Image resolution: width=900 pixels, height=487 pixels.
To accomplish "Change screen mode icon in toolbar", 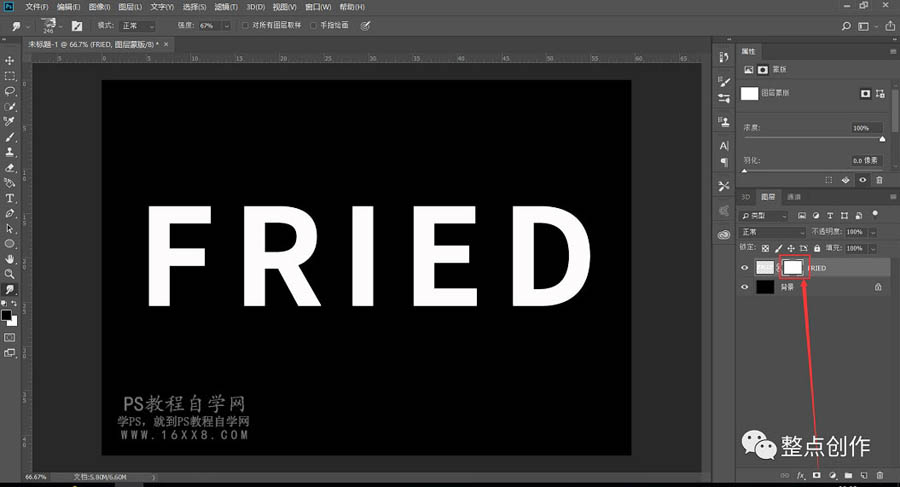I will click(x=10, y=353).
